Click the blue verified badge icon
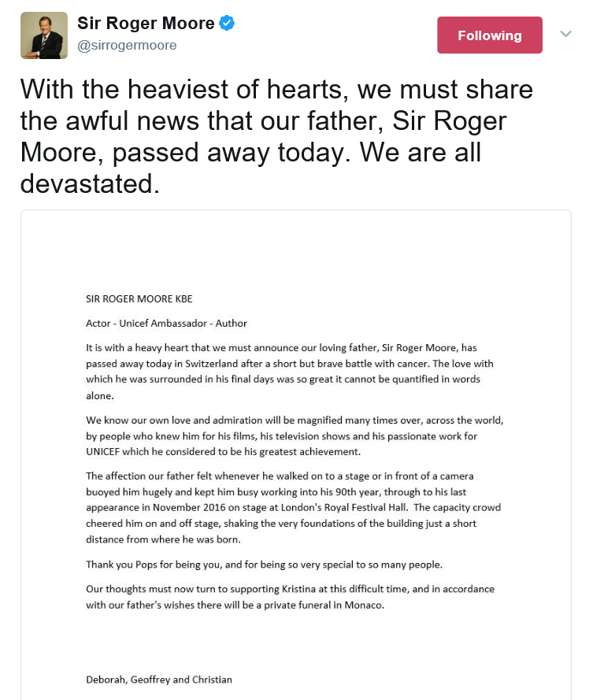This screenshot has height=700, width=593. (x=227, y=24)
